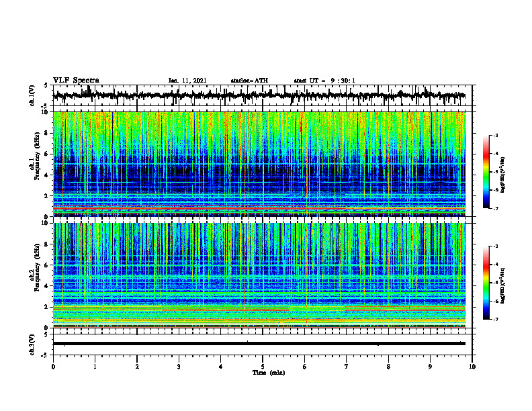Click the ch.1 voltage waveform trace panel
532x411 pixels.
tap(263, 95)
